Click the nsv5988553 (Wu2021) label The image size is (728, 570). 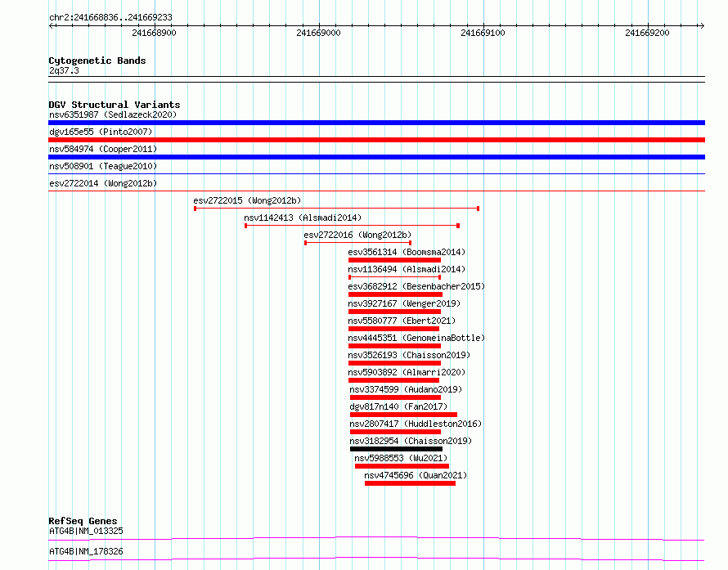(401, 458)
